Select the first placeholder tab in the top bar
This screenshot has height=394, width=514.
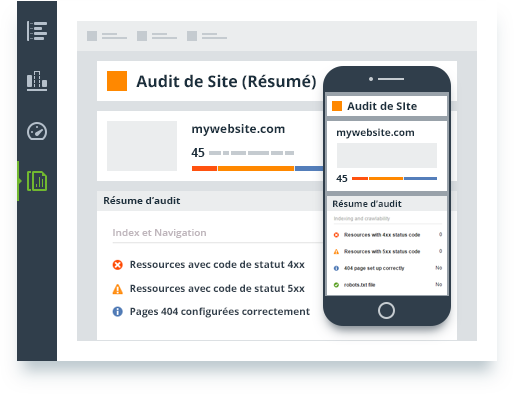coord(107,36)
